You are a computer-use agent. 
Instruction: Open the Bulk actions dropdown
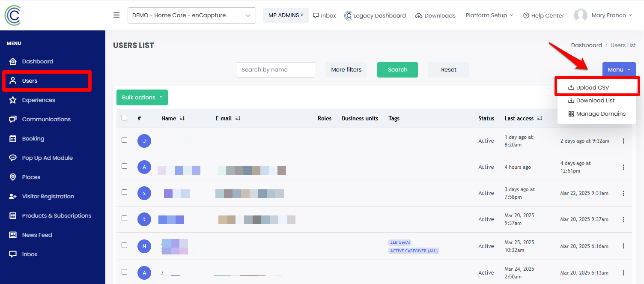tap(142, 97)
